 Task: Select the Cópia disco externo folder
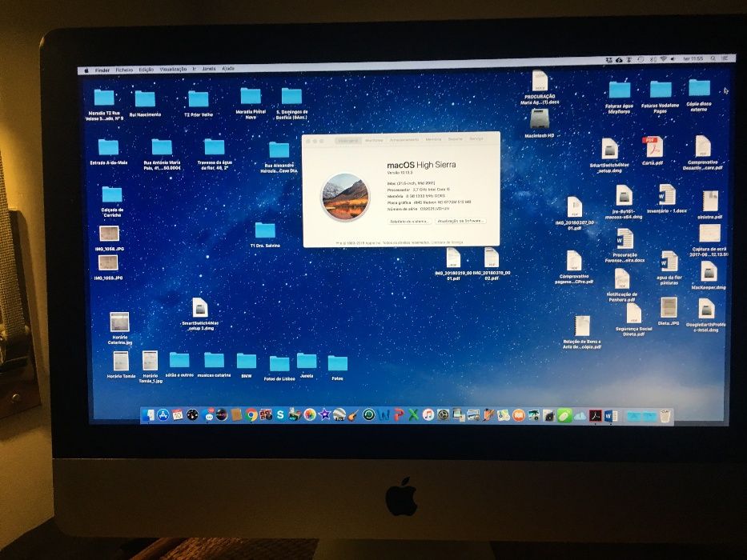(699, 95)
